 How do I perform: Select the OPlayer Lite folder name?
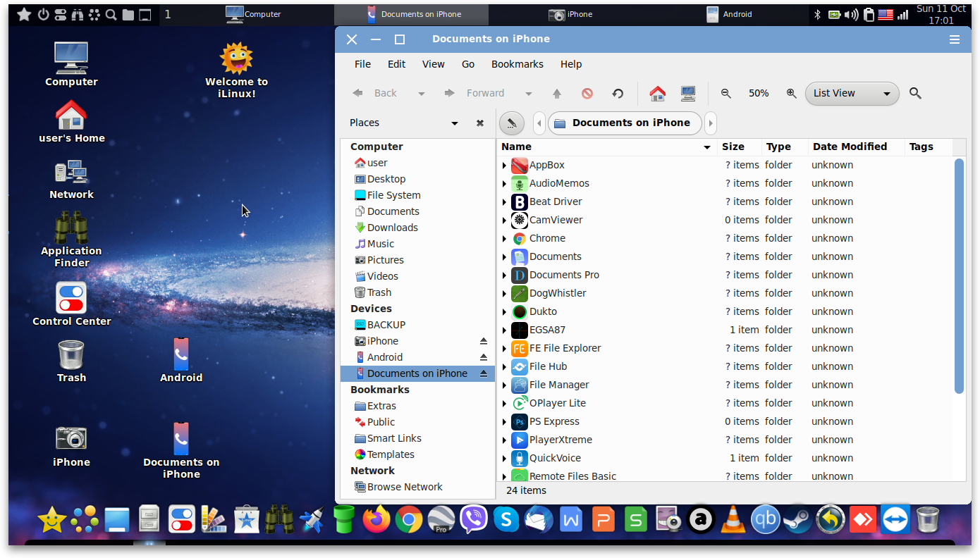tap(558, 403)
